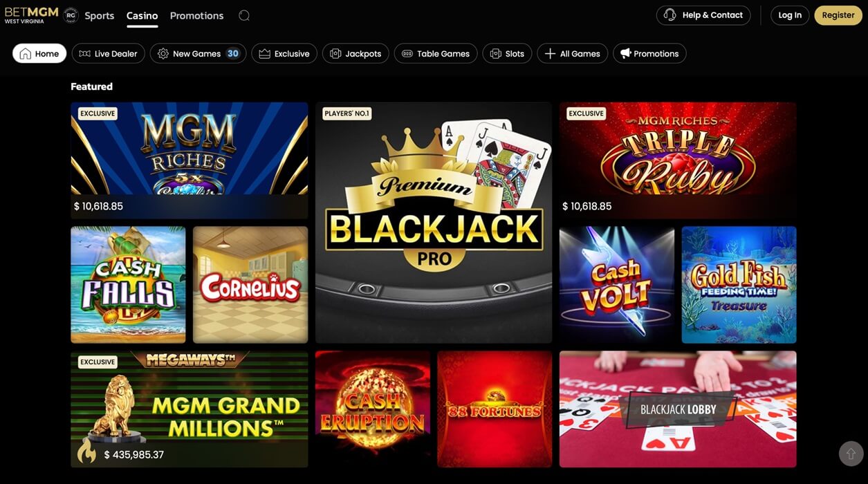Click the Log In button
This screenshot has height=484, width=868.
pyautogui.click(x=790, y=15)
